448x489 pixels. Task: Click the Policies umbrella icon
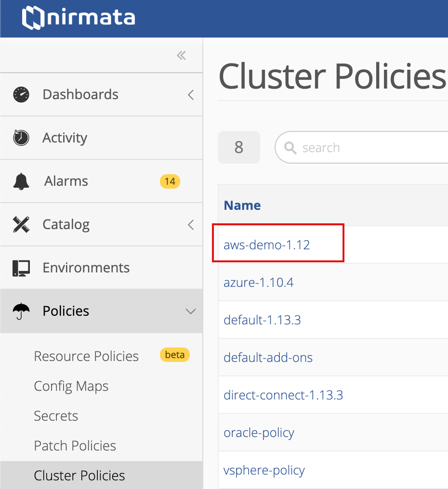pyautogui.click(x=21, y=311)
